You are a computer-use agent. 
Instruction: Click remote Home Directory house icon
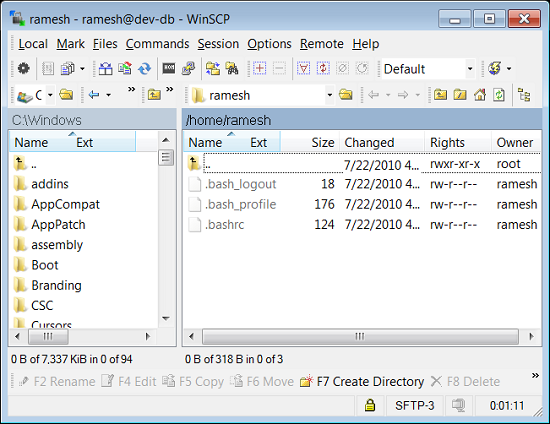pos(479,95)
